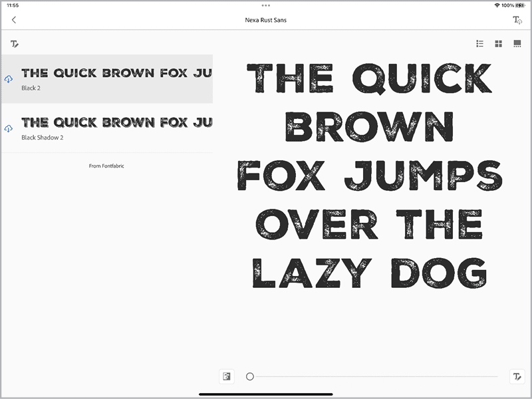Select the Black Shadow 2 font row
Viewport: 532px width, 399px height.
coord(107,128)
